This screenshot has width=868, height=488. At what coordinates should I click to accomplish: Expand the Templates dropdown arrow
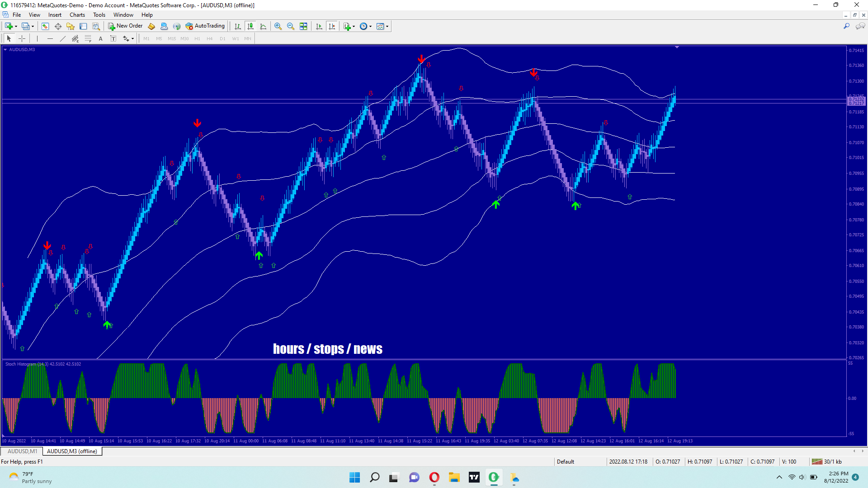(387, 26)
